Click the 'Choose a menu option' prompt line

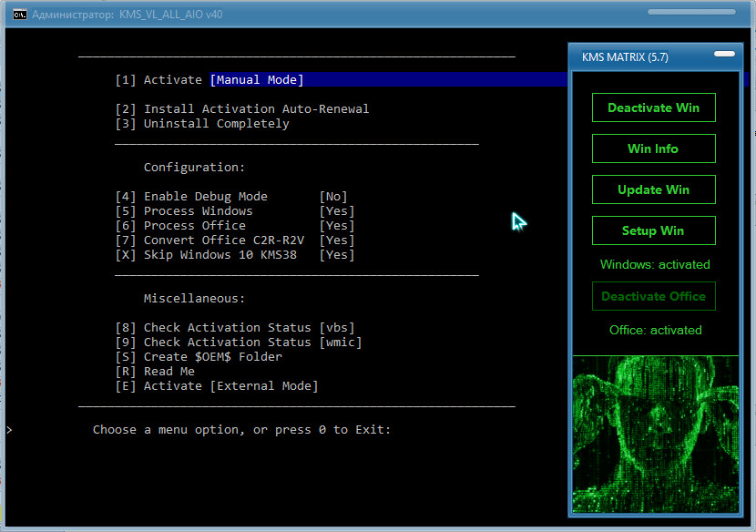(241, 430)
